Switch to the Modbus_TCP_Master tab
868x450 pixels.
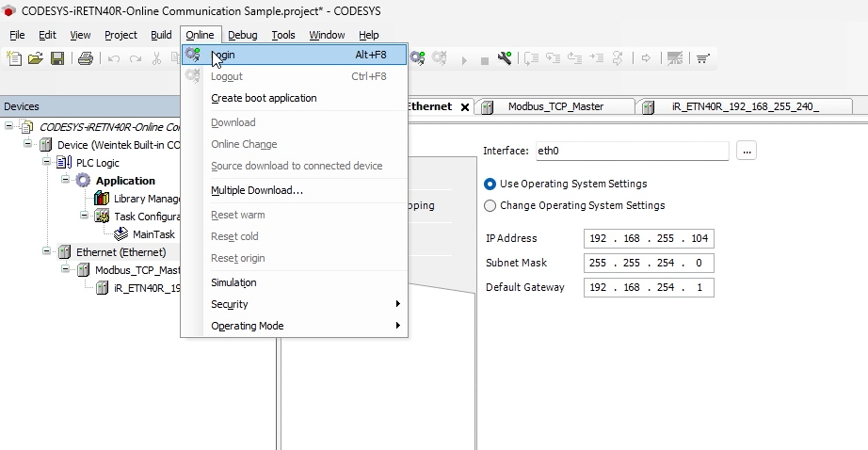pos(555,106)
